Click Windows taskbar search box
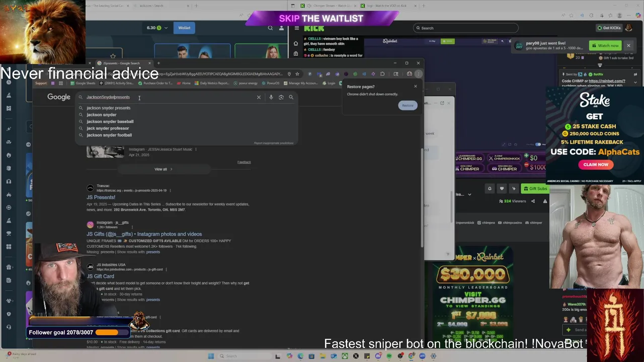 (x=244, y=356)
